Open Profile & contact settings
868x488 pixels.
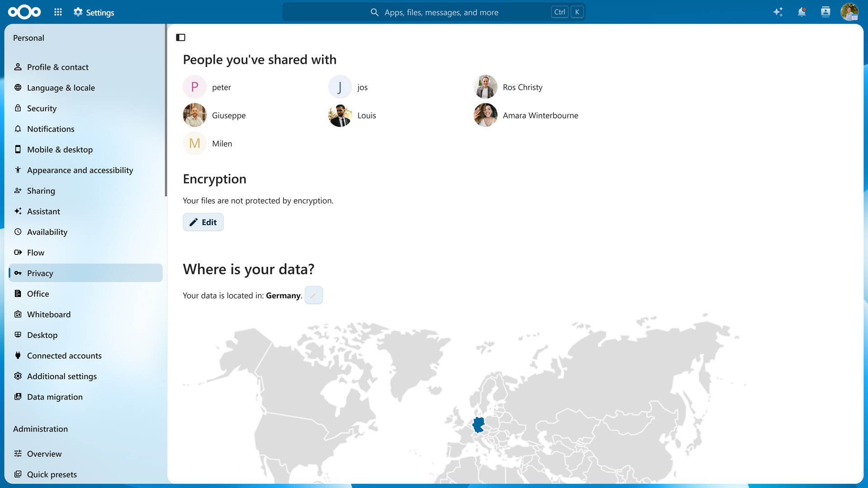[85, 67]
